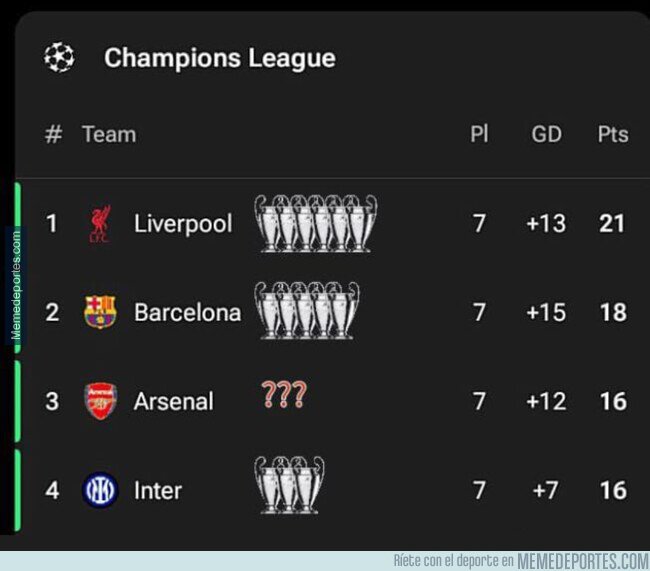This screenshot has width=650, height=571.
Task: Click Barcelona's five trophies graphic
Action: (x=307, y=311)
